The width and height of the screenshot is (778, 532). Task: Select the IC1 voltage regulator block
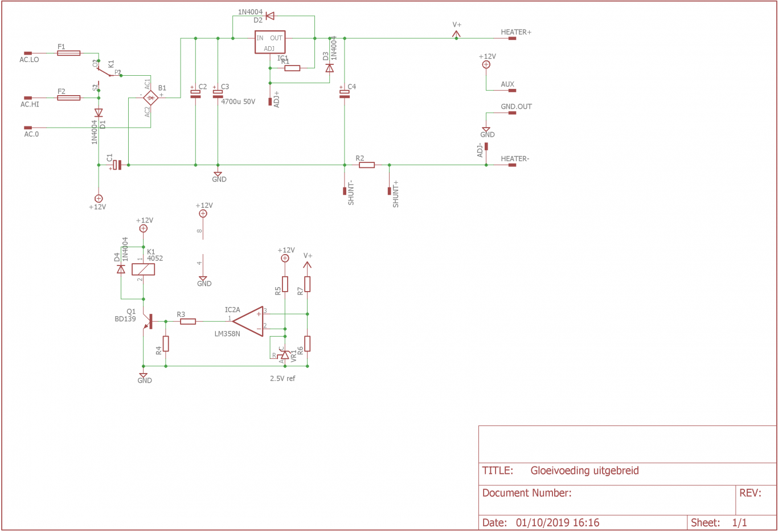point(270,42)
